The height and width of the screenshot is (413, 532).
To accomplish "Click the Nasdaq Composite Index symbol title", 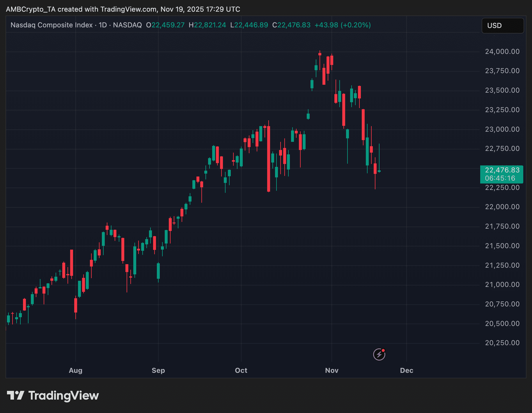I will point(52,25).
